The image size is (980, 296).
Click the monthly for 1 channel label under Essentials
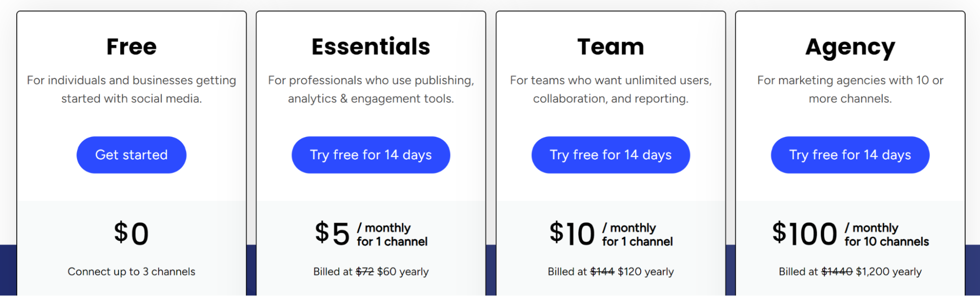391,234
